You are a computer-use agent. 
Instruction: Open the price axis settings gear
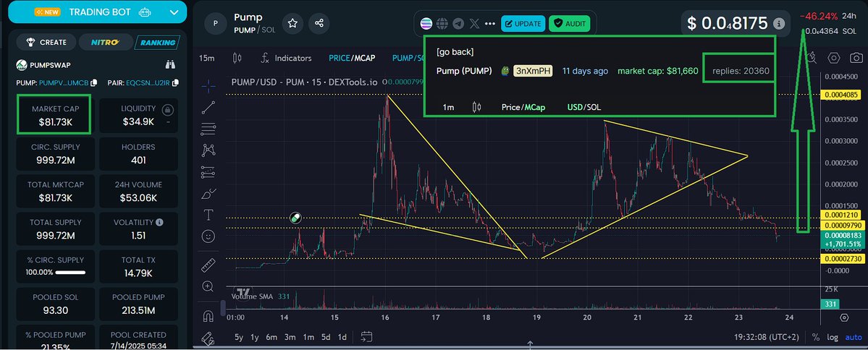pos(844,317)
